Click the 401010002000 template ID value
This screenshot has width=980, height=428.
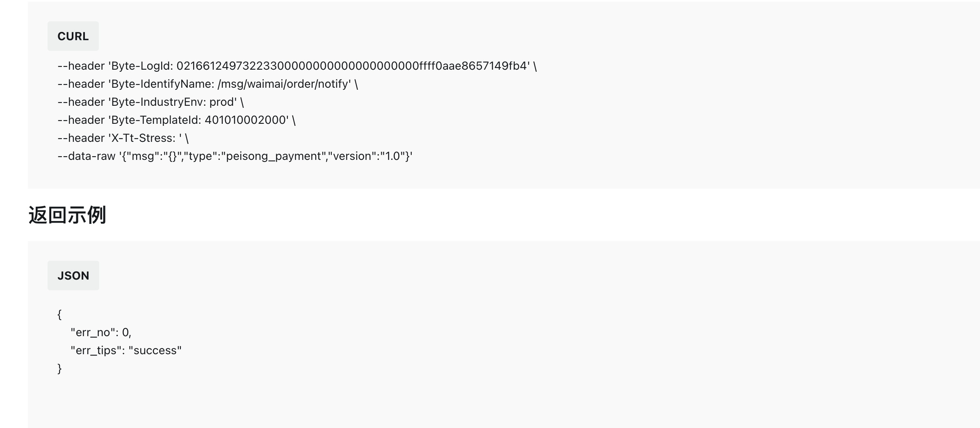(245, 120)
